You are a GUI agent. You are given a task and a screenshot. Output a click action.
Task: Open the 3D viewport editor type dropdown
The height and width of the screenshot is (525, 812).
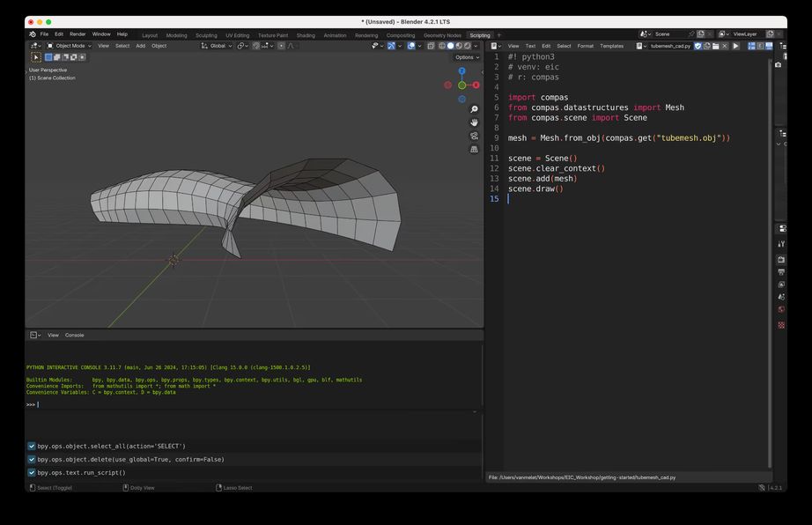(x=35, y=46)
